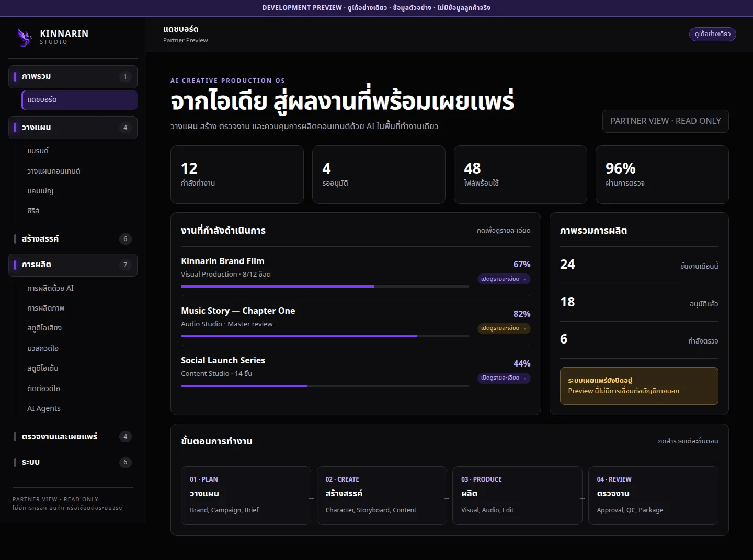Select มิวสิกวิดีโอ sidebar item
This screenshot has width=753, height=560.
pos(79,349)
